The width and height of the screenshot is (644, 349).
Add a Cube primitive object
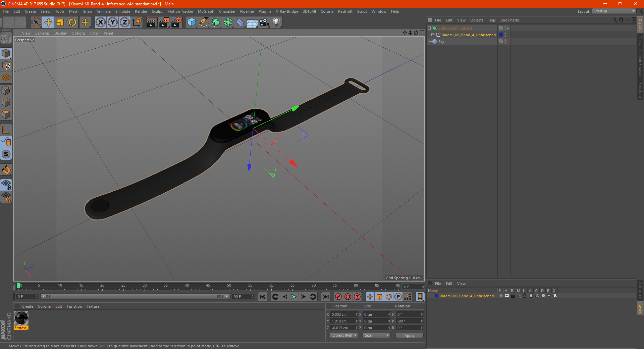pos(192,22)
